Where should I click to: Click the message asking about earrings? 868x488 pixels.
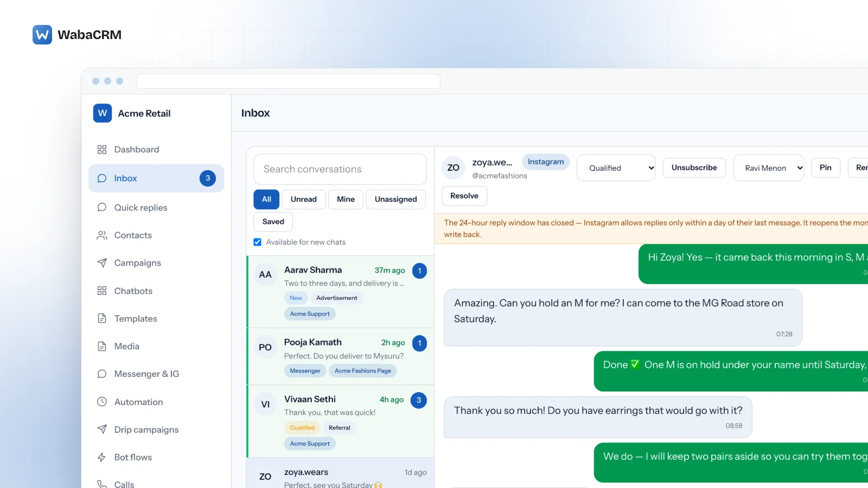coord(598,417)
